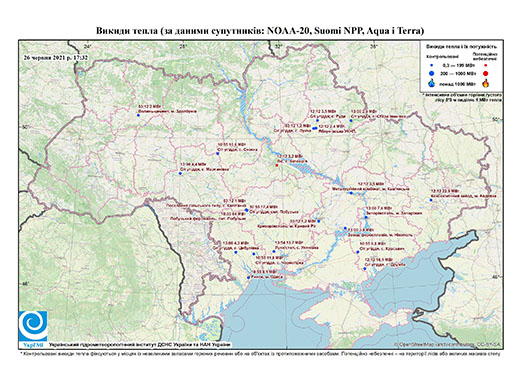Click the blue marker near Odesa
520x368 pixels.
pos(248,277)
